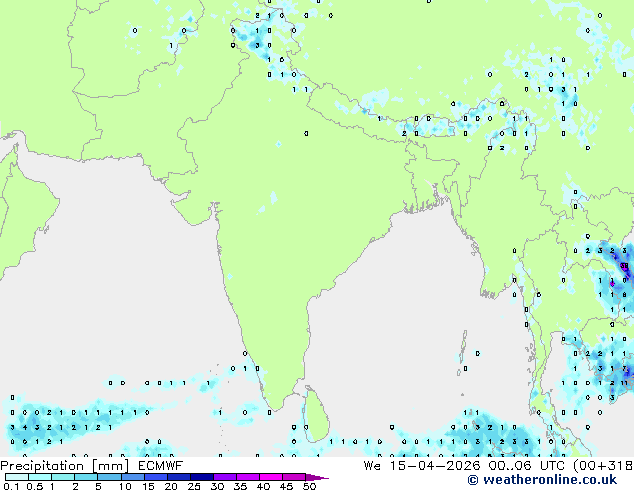
Task: Choose the 25–30 mm navy swatch
Action: (x=201, y=477)
